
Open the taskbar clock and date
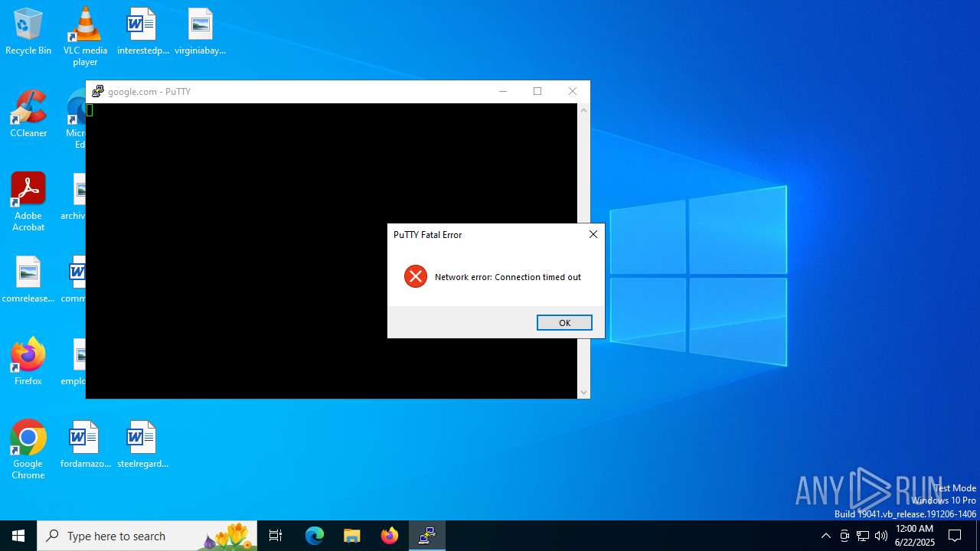[x=915, y=536]
